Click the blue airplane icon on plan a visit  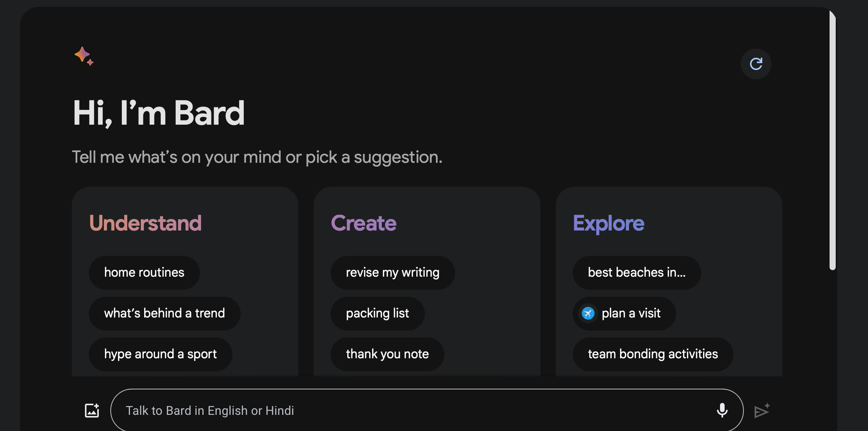(588, 313)
